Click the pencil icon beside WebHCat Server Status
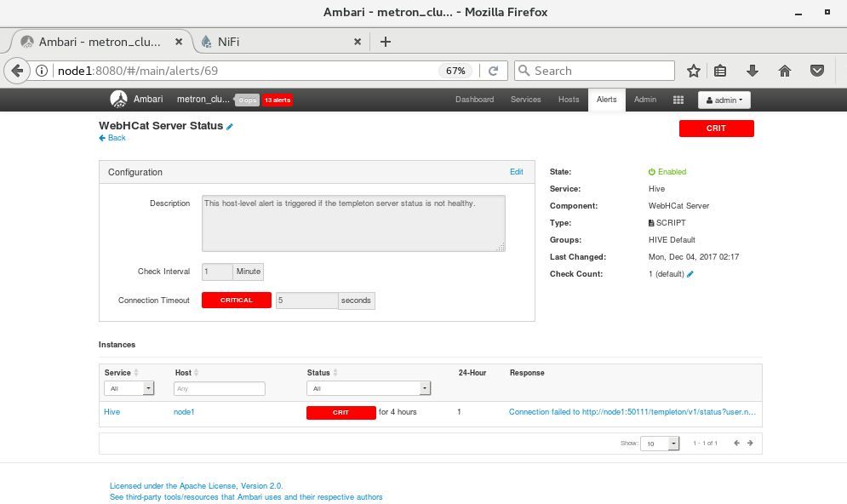The width and height of the screenshot is (847, 504). [230, 127]
